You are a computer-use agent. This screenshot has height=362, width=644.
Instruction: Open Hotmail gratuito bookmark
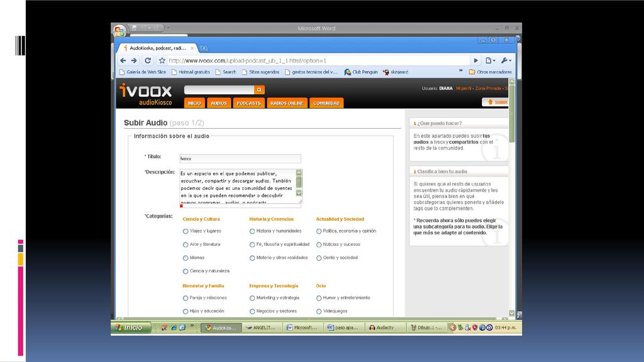pyautogui.click(x=191, y=72)
